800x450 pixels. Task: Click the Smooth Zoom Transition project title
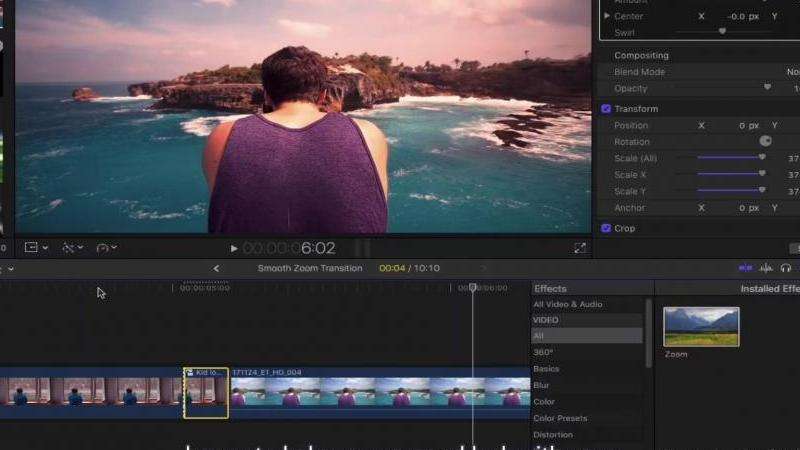310,268
